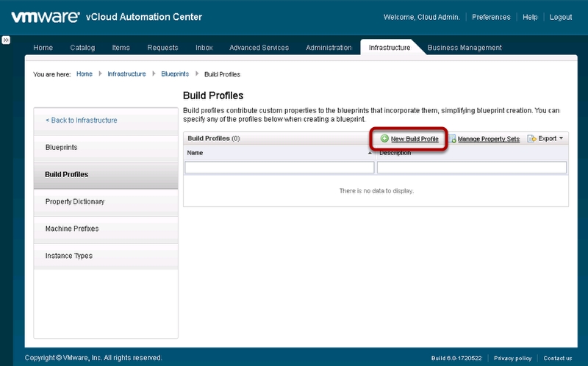Open the Business Management tab
Screen dimensions: 588x366
(465, 48)
